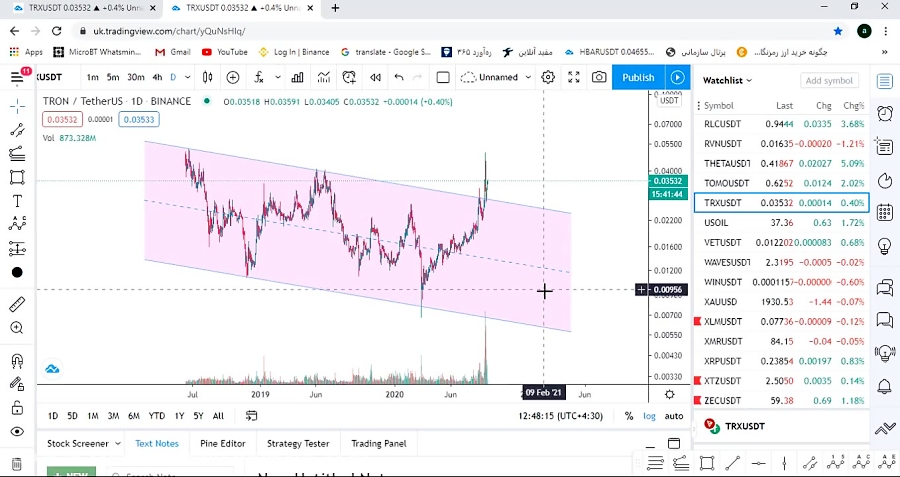
Task: Switch chart to 5m timeframe
Action: coord(113,77)
